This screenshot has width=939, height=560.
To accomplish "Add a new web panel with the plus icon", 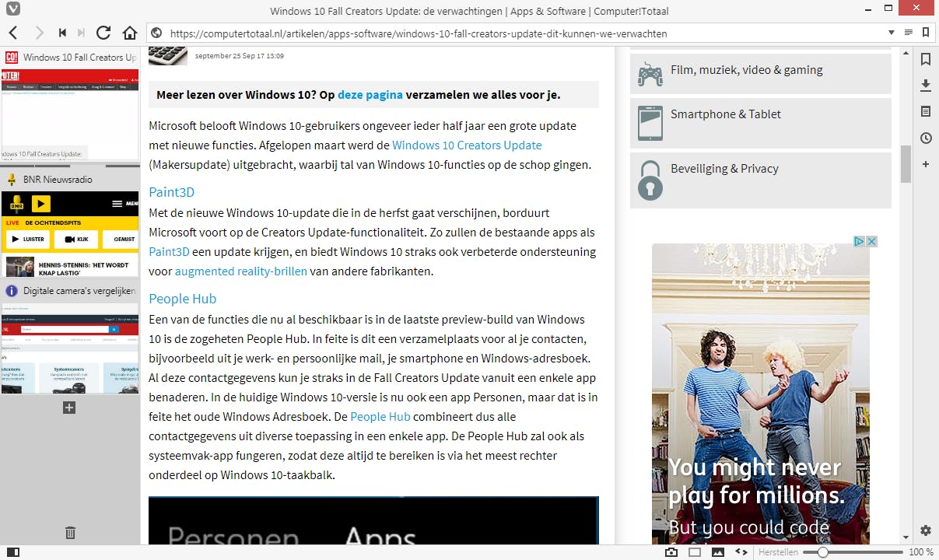I will (x=926, y=164).
